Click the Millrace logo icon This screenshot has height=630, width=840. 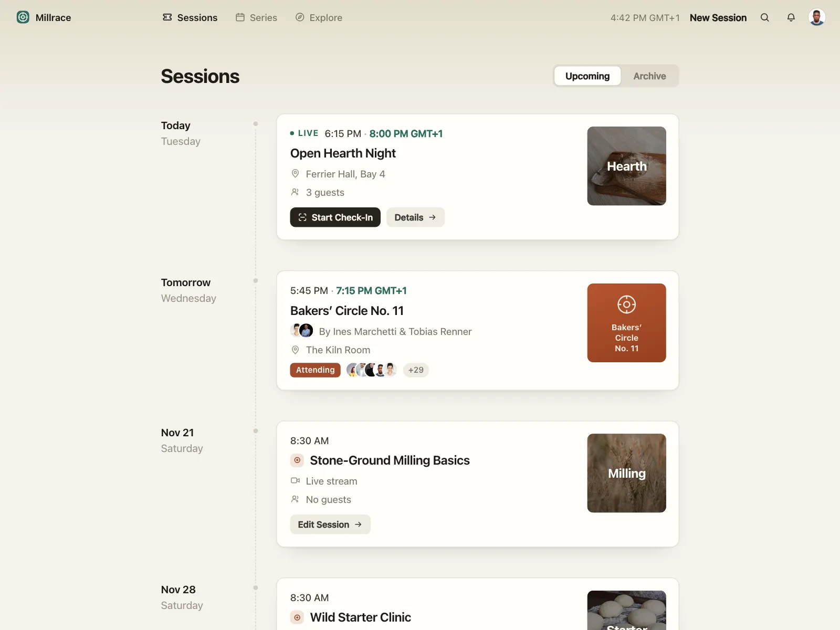pos(23,17)
